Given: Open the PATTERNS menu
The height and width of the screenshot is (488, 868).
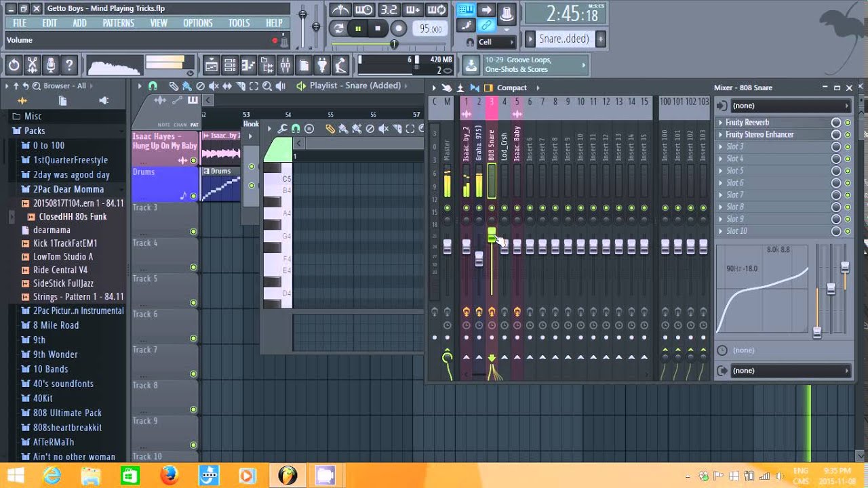Looking at the screenshot, I should 119,23.
